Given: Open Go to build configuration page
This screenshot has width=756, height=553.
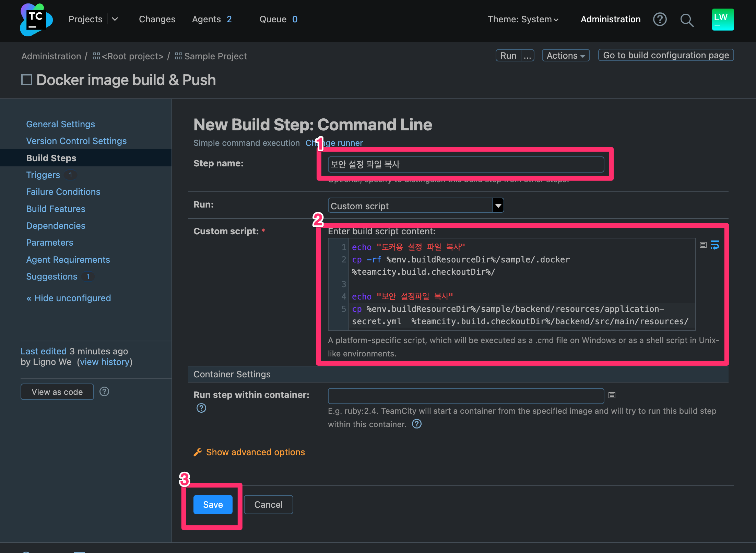Looking at the screenshot, I should [665, 55].
